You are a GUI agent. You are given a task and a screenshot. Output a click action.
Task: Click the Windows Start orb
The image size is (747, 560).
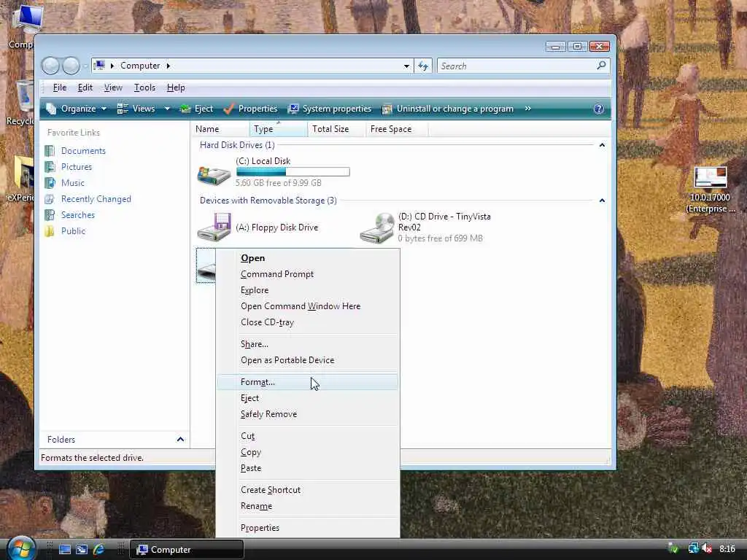click(20, 548)
